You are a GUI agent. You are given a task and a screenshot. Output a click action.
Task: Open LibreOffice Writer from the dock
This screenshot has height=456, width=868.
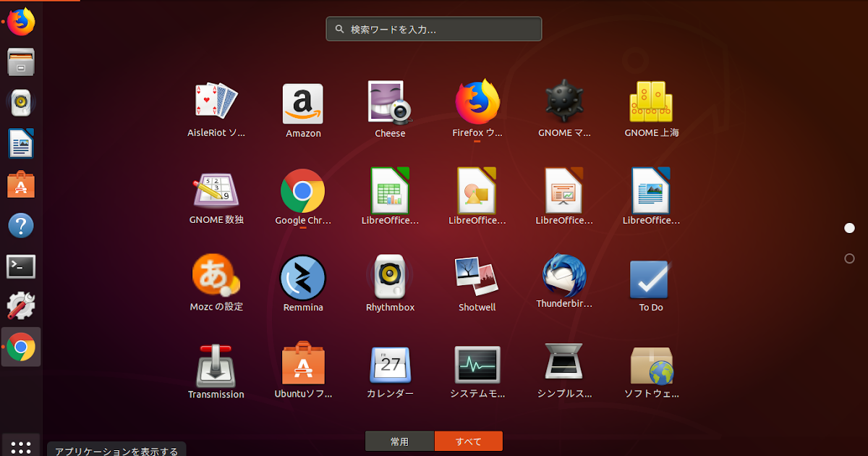pyautogui.click(x=21, y=143)
